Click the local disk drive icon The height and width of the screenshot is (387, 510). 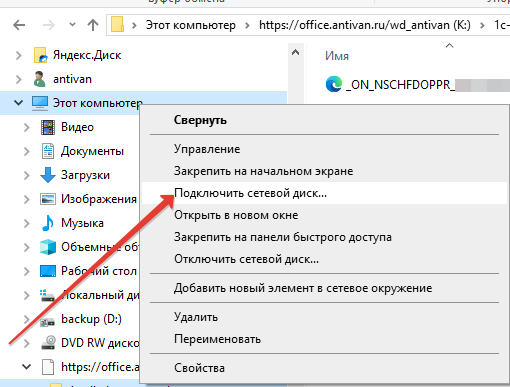tap(47, 295)
